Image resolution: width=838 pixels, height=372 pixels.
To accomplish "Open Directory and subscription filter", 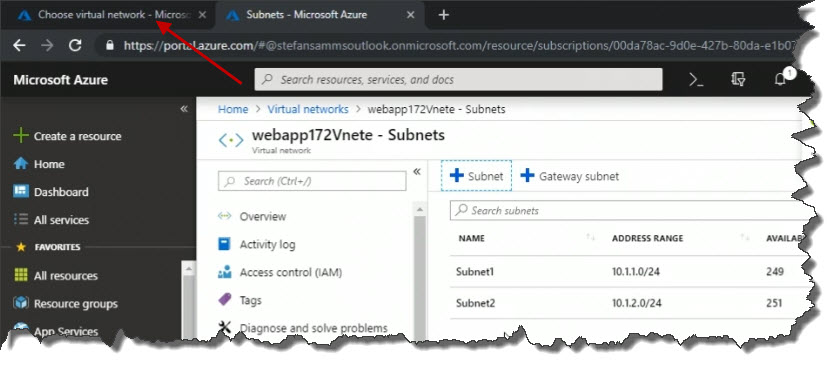I will [738, 80].
